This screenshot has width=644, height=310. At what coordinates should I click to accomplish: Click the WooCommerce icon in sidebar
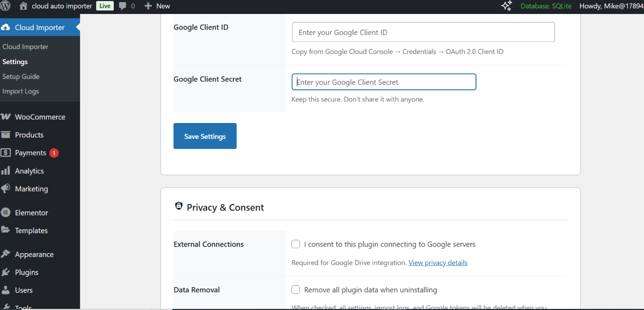click(x=6, y=117)
